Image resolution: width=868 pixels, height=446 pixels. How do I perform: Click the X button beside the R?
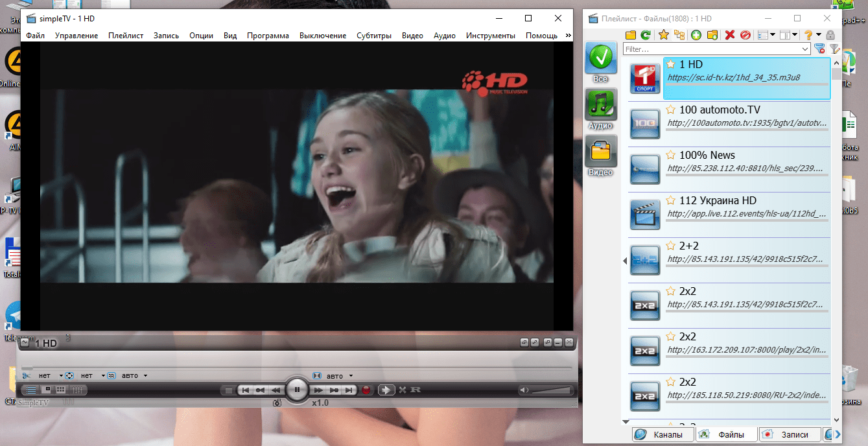click(403, 390)
